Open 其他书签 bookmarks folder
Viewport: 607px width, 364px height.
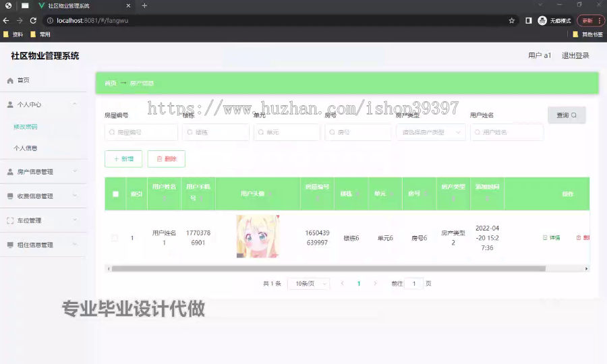[x=587, y=34]
